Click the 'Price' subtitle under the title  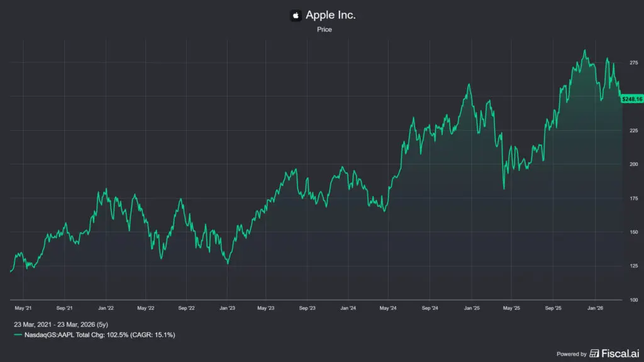coord(325,30)
